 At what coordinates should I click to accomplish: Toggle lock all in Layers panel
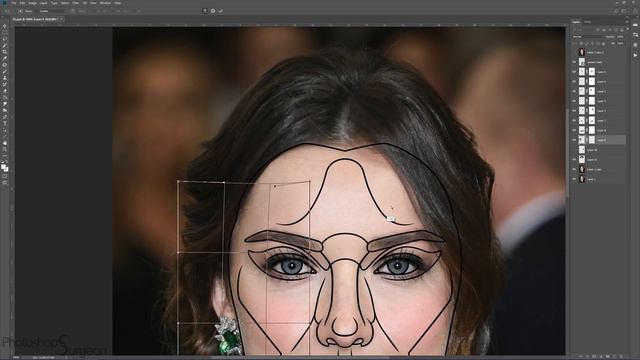click(603, 43)
